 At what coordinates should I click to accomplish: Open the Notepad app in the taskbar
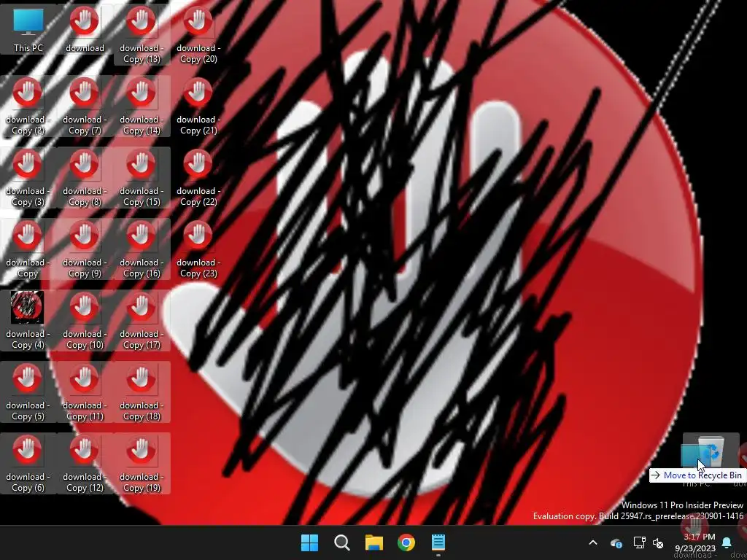click(438, 542)
